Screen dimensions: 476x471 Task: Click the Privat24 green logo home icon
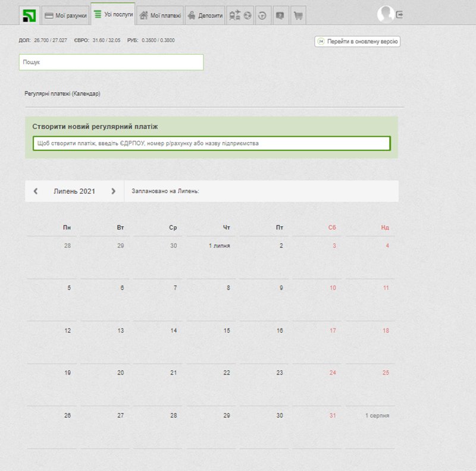29,15
